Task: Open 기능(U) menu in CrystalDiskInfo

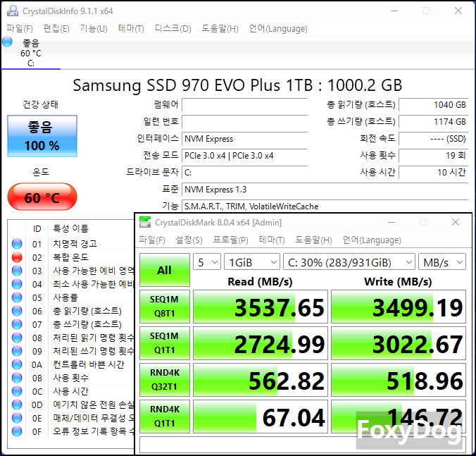Action: 94,29
